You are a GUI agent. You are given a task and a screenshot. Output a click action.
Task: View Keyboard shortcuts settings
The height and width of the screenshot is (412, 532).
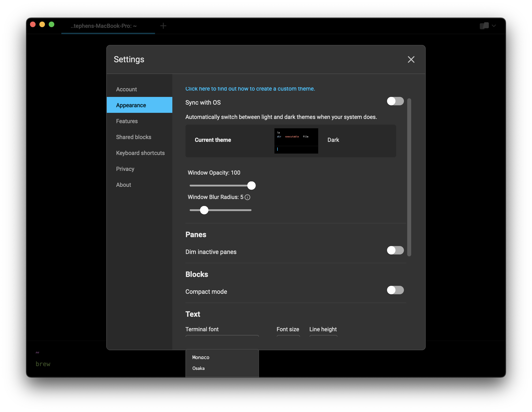(139, 153)
